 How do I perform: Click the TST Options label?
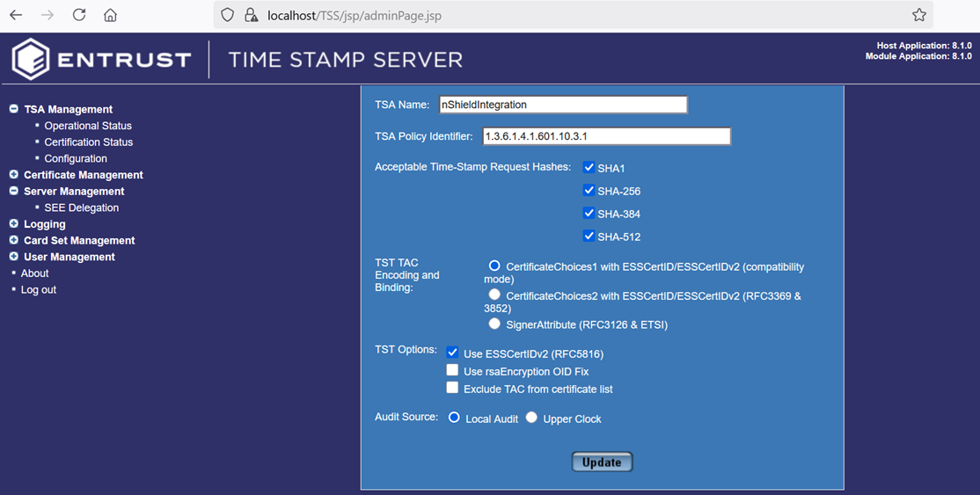click(x=406, y=349)
